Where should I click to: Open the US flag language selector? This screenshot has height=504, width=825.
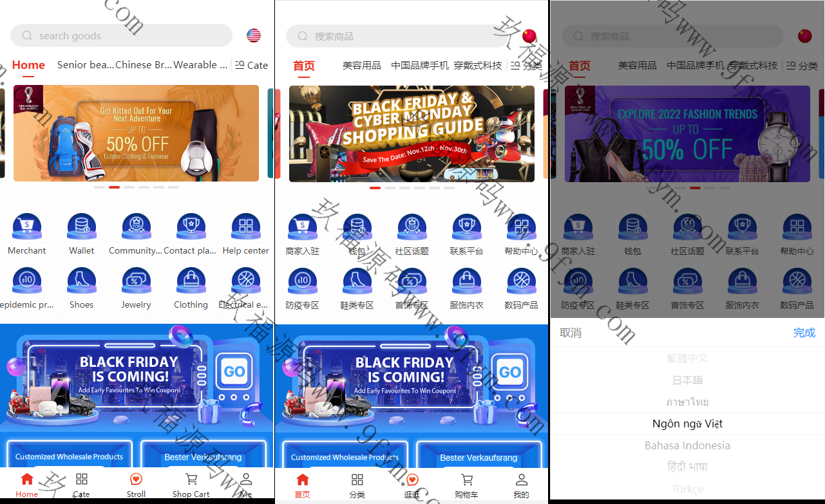point(253,35)
